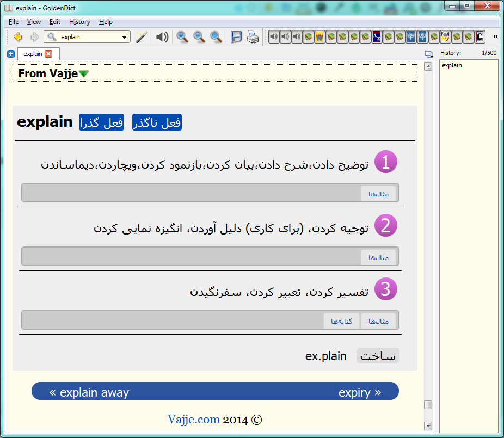
Task: Select 'explain' in History list
Action: click(452, 65)
